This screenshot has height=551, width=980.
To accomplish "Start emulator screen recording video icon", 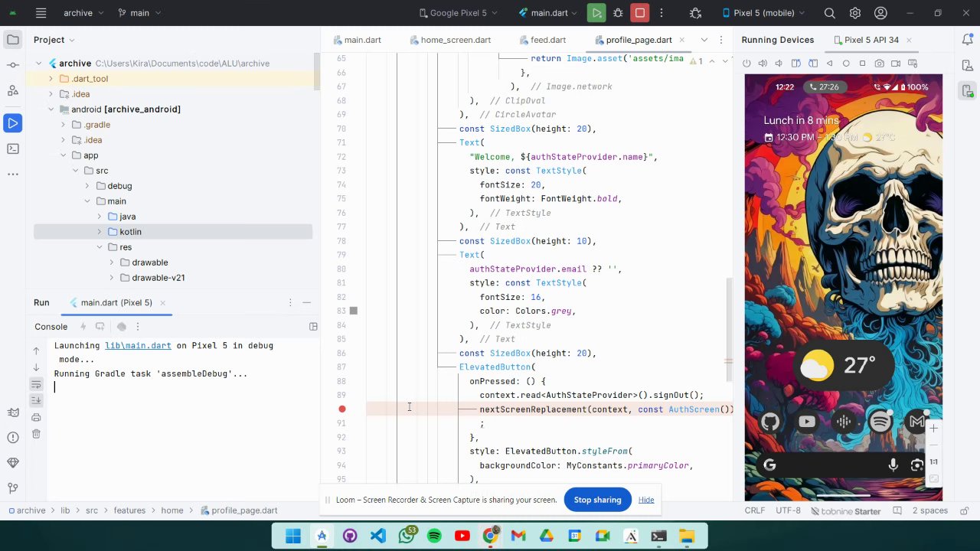I will [x=897, y=64].
